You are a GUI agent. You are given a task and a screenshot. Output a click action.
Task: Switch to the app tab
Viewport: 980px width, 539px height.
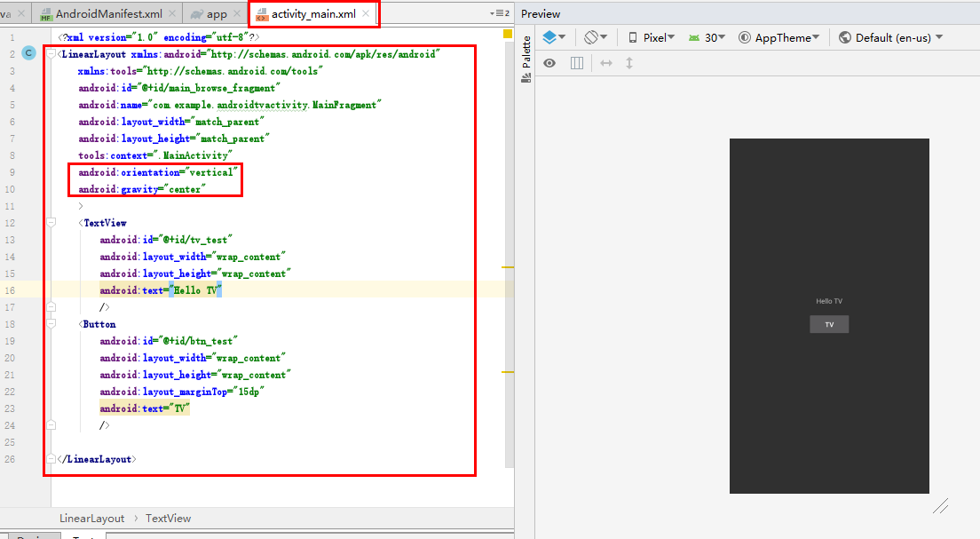217,13
